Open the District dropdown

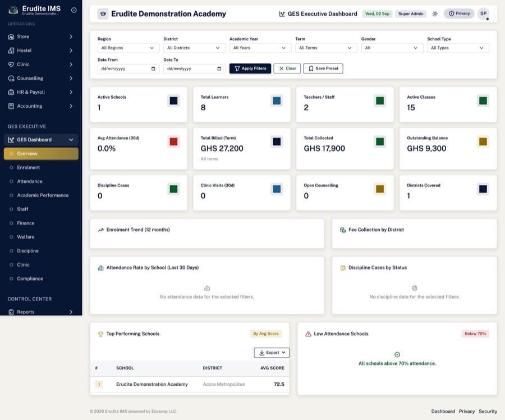194,48
